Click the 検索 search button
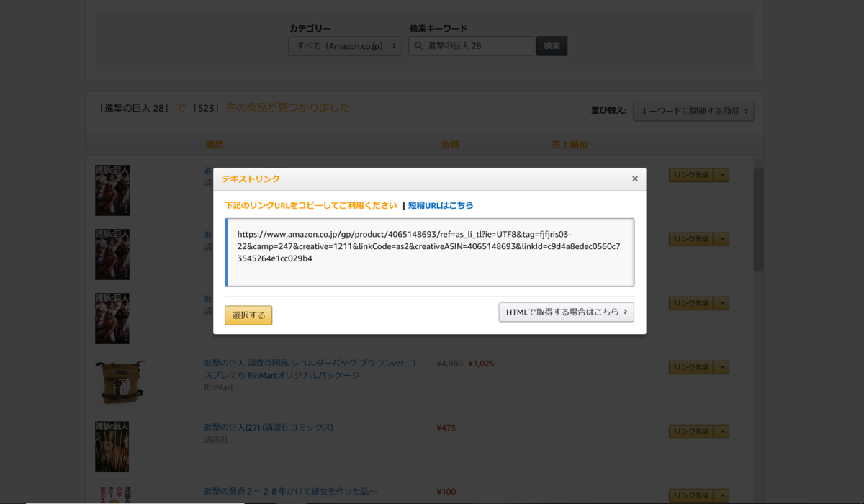864x504 pixels. point(552,46)
